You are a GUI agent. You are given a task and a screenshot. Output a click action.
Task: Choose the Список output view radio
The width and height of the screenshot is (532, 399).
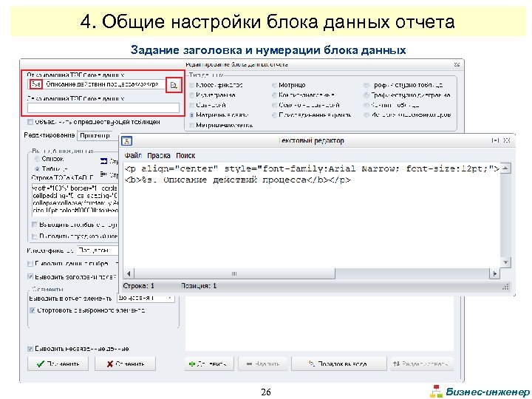(37, 159)
